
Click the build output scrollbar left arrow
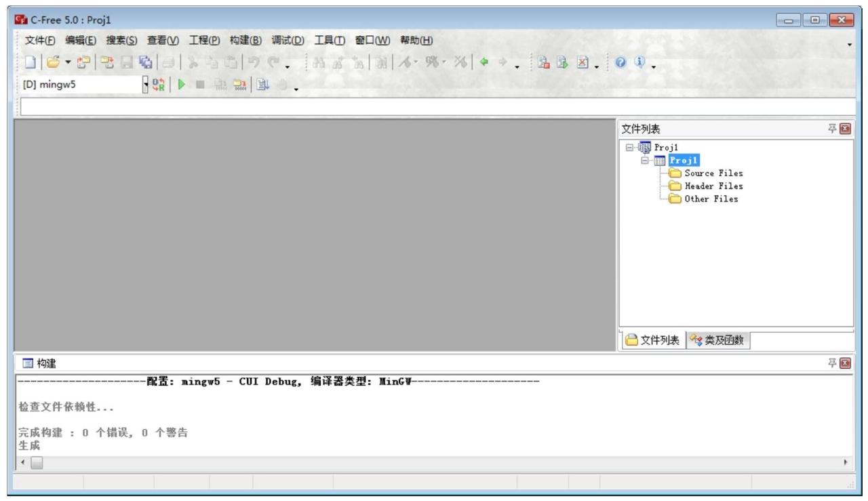[x=23, y=462]
